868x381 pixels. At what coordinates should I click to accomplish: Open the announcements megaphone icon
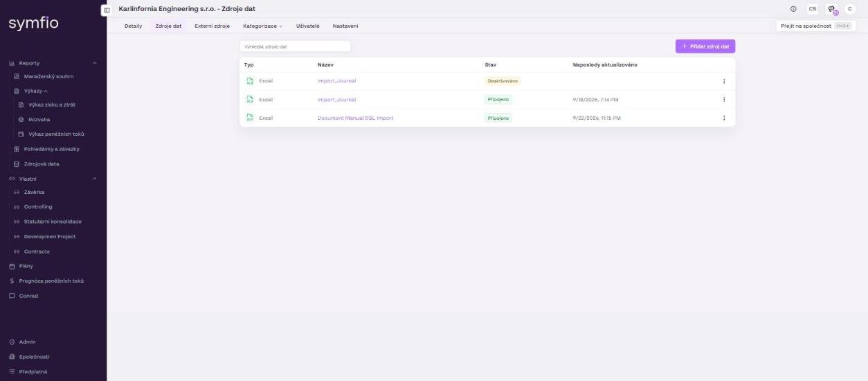tap(831, 8)
